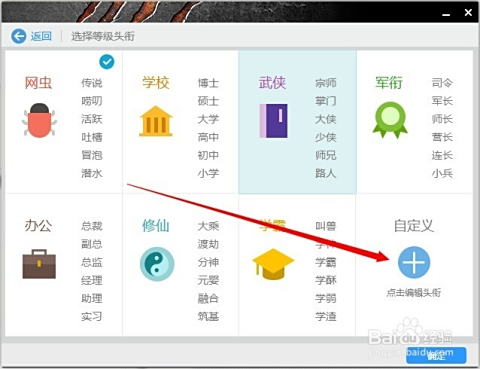Click the 宗师 level text
The width and height of the screenshot is (480, 369).
[x=326, y=83]
